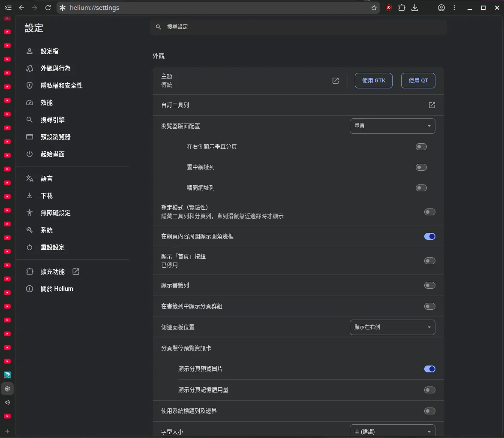
Task: Turn on 禪定模式 experimental toggle
Action: [x=430, y=212]
